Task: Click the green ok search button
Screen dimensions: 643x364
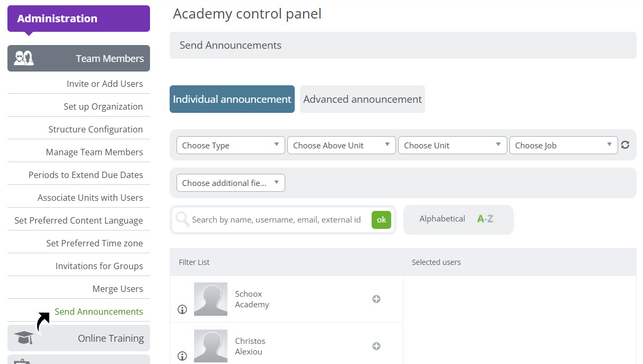Action: click(x=381, y=220)
